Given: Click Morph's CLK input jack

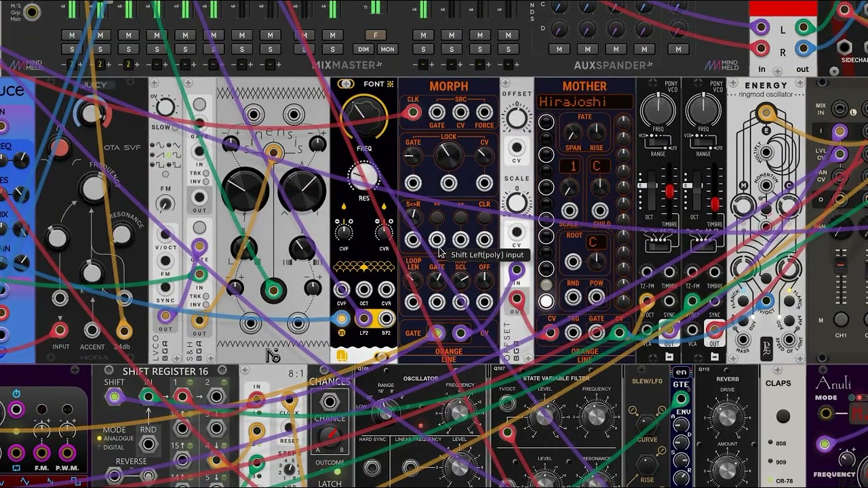Looking at the screenshot, I should 412,113.
